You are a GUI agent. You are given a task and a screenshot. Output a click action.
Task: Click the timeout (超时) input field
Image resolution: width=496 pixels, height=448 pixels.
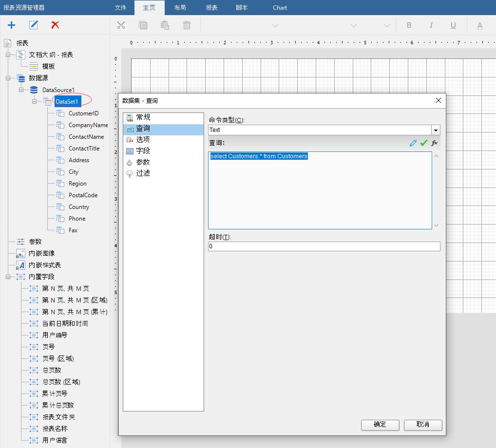(324, 246)
